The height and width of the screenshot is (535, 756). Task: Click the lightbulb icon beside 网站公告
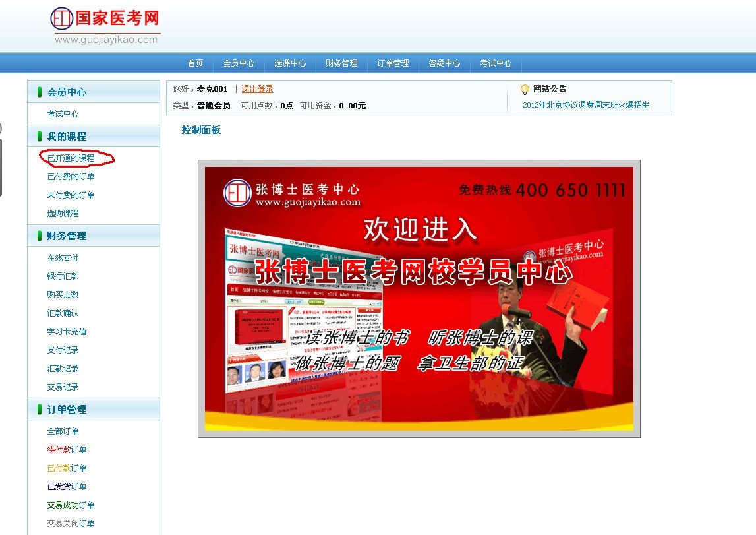pos(525,90)
